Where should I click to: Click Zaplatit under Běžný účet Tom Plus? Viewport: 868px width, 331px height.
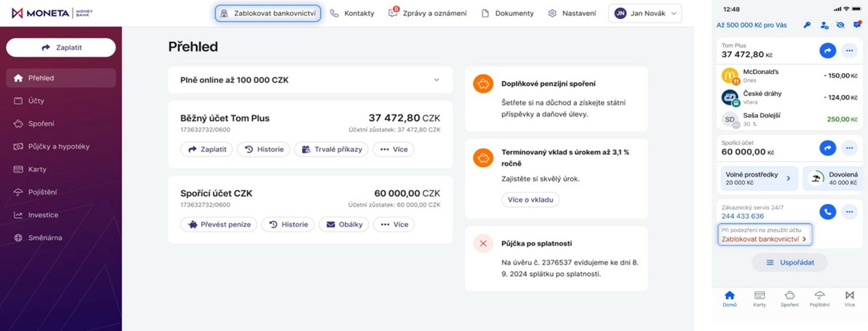pos(207,149)
